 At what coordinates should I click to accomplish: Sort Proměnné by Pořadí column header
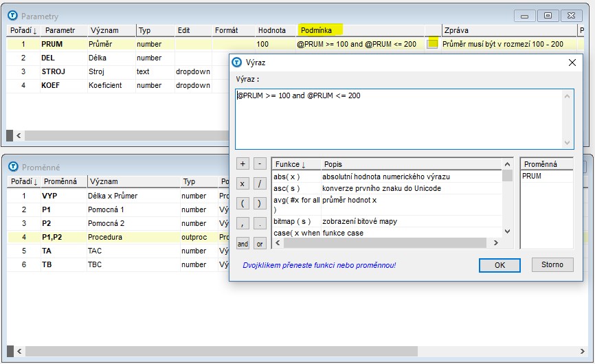[24, 181]
